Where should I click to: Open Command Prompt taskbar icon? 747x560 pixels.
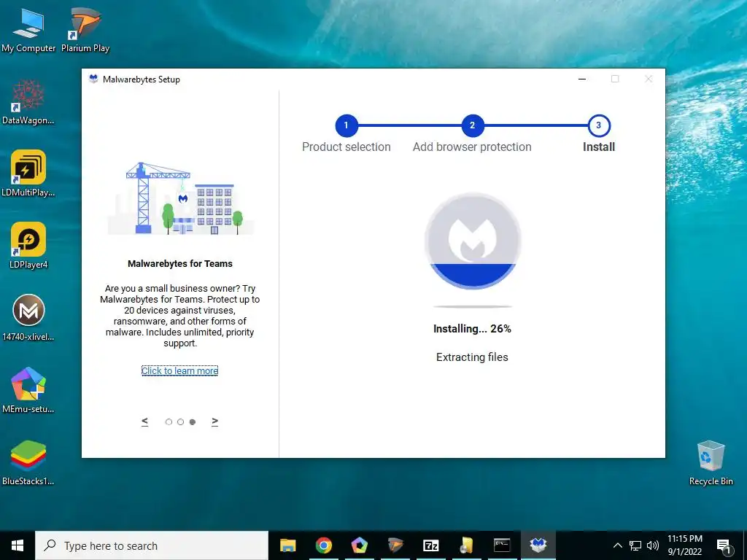tap(502, 545)
